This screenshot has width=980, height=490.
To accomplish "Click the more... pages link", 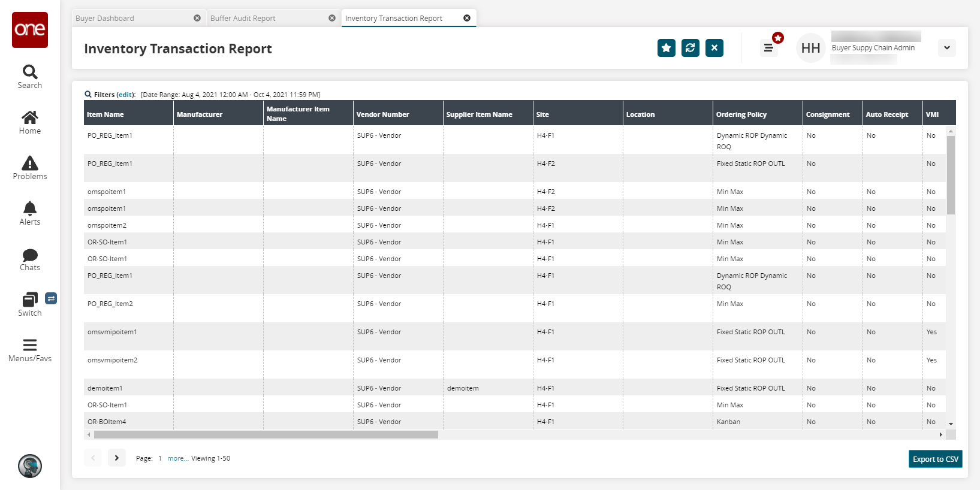I will (x=177, y=458).
